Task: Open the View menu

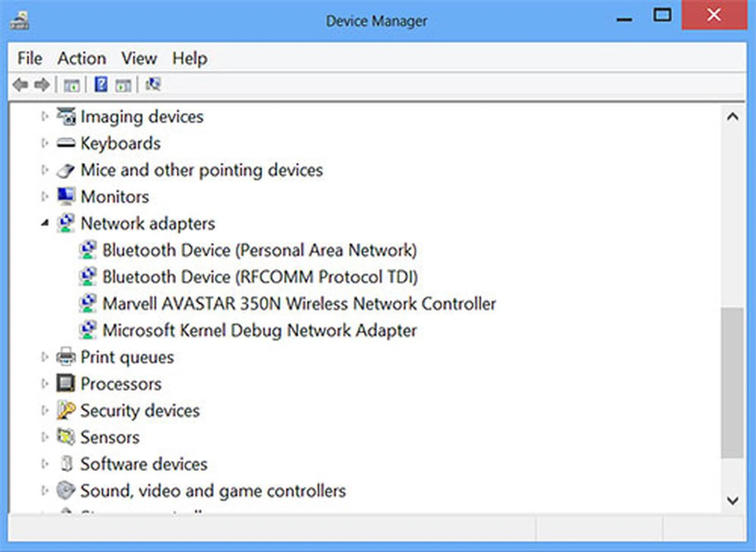Action: point(139,58)
